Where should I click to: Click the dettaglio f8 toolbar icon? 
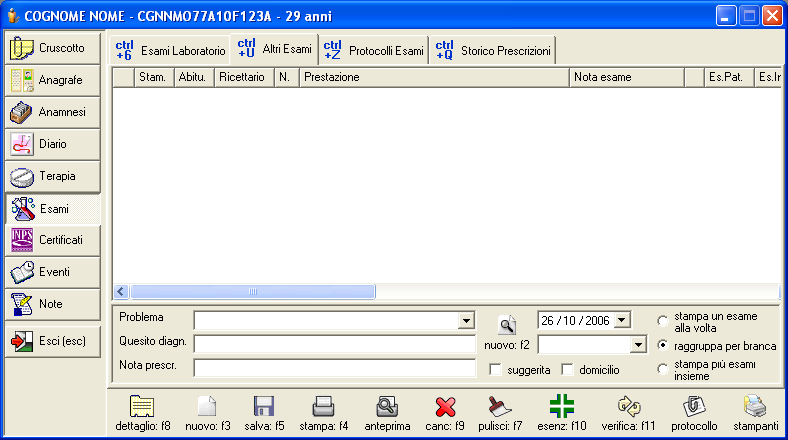[x=144, y=407]
